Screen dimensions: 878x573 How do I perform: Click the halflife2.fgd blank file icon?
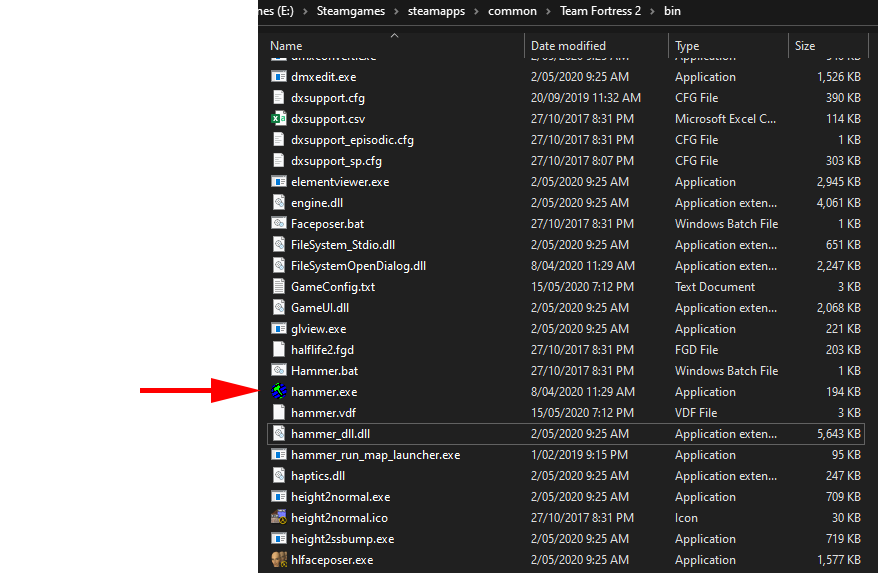(279, 350)
